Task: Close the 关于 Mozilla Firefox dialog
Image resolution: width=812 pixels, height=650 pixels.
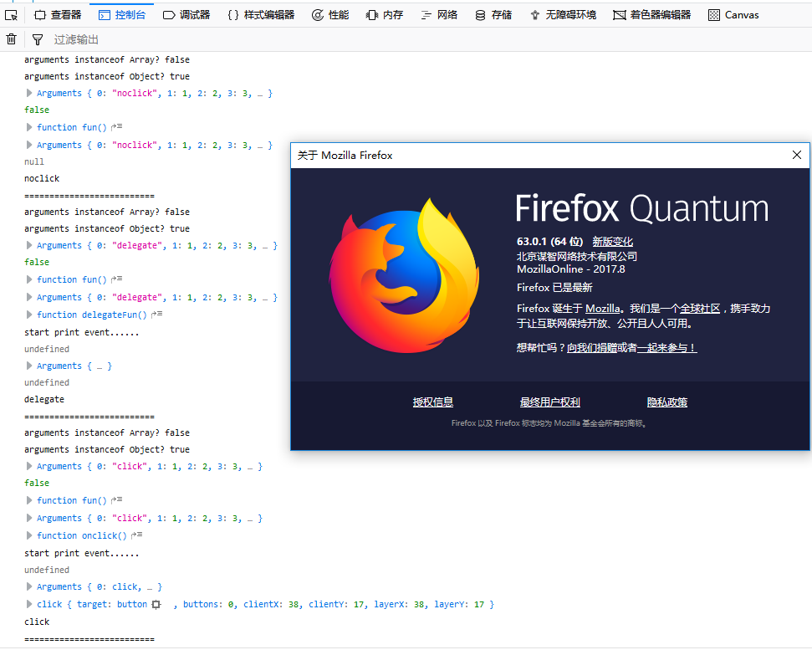Action: coord(796,155)
